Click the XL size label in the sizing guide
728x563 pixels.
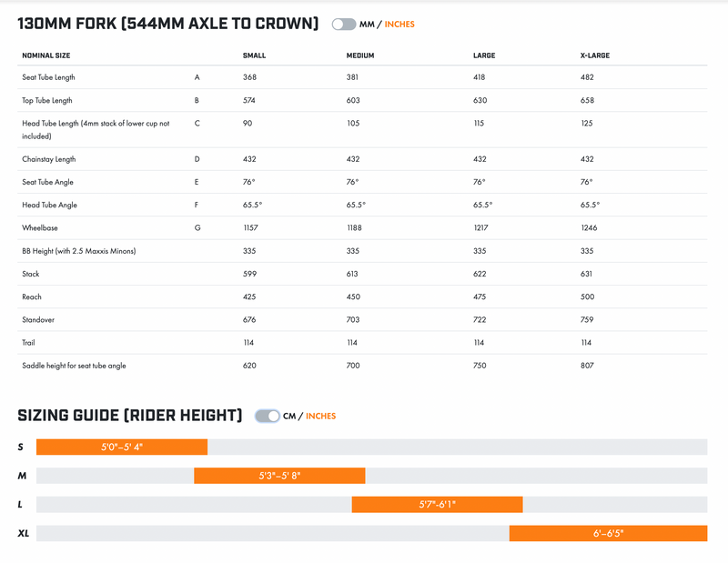pyautogui.click(x=24, y=533)
